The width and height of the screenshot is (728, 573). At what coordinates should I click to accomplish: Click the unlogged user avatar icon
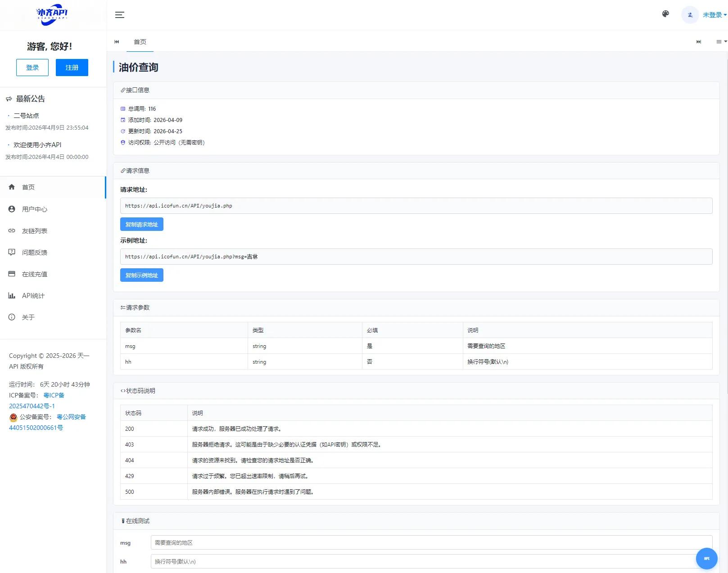(690, 15)
